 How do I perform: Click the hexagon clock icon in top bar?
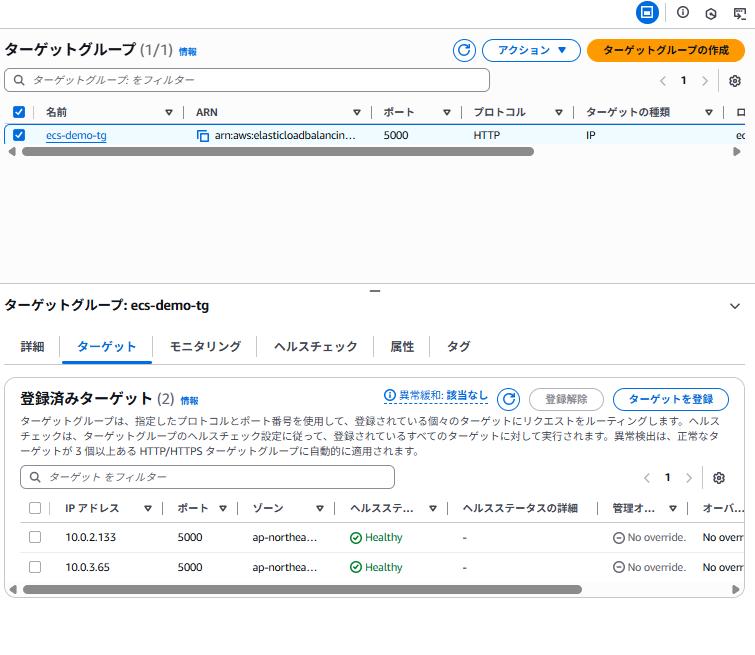[x=711, y=13]
